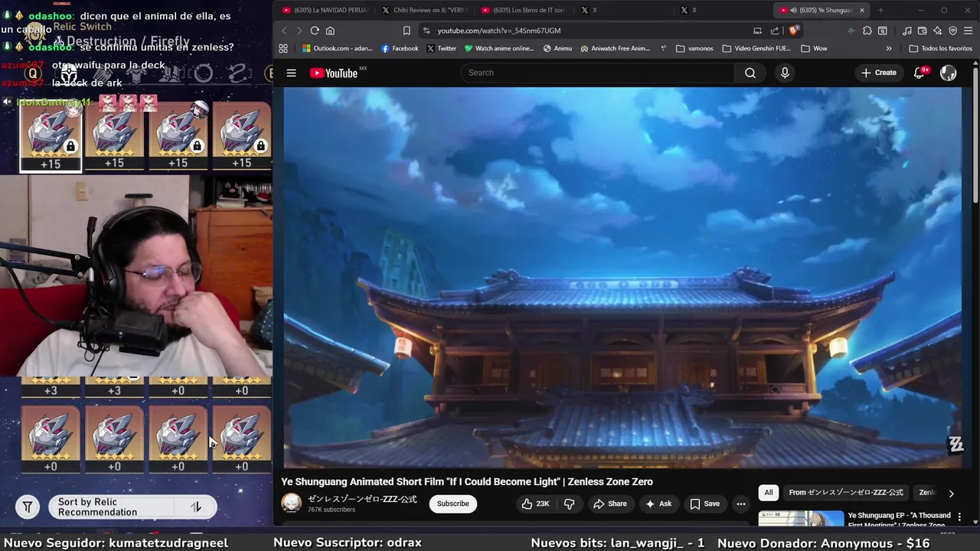The height and width of the screenshot is (551, 980).
Task: Open the relic filter funnel icon
Action: click(x=28, y=507)
